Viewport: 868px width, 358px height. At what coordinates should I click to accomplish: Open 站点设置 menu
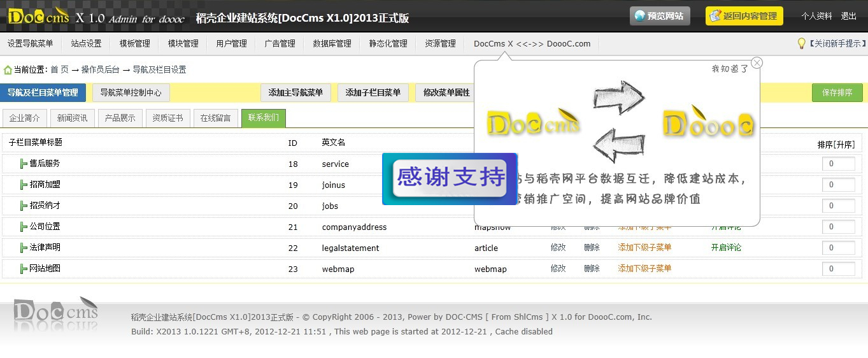(x=86, y=43)
